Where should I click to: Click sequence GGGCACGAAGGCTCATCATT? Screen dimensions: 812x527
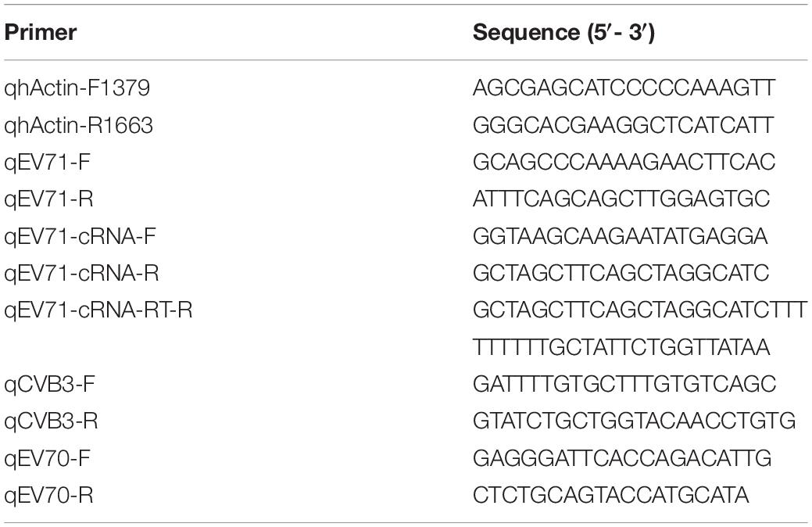pyautogui.click(x=624, y=125)
